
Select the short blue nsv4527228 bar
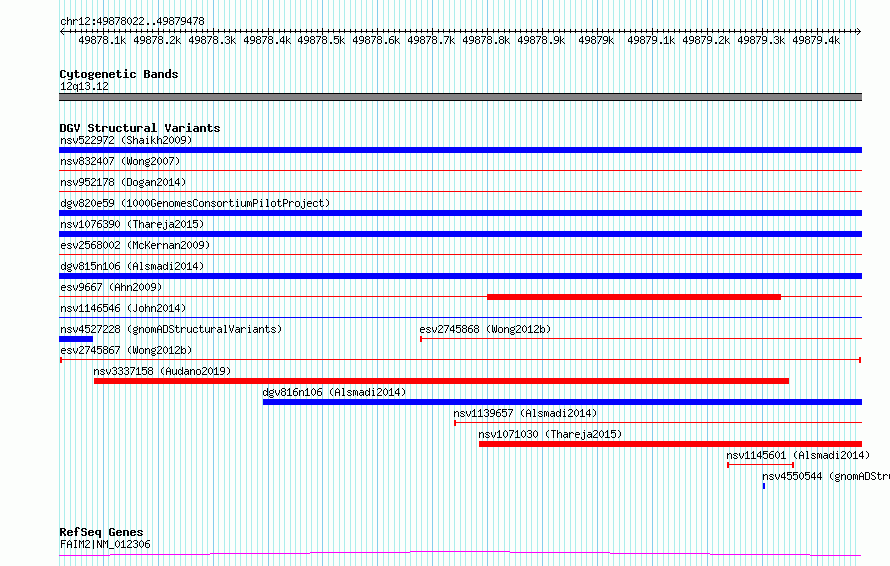click(76, 339)
